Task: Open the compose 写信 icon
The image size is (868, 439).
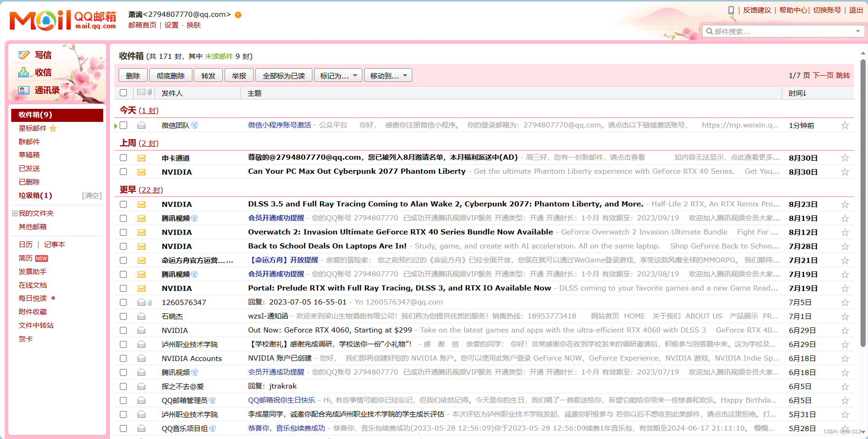Action: tap(24, 55)
